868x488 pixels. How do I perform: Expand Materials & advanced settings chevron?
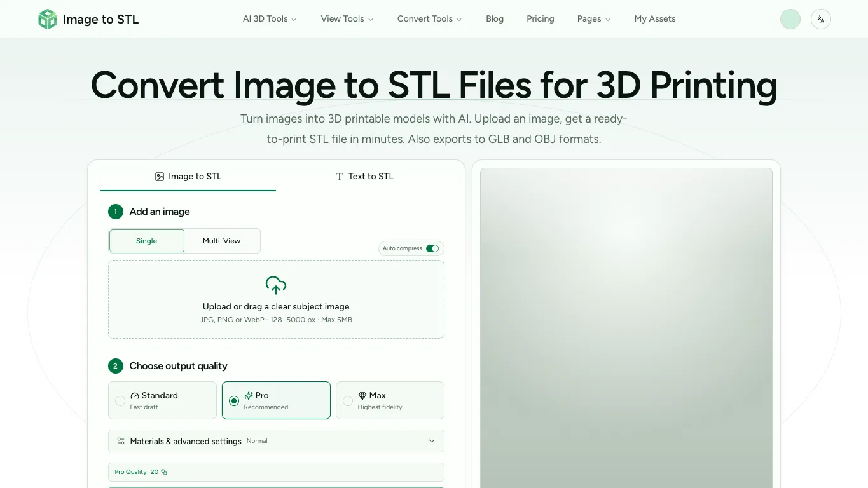tap(432, 441)
